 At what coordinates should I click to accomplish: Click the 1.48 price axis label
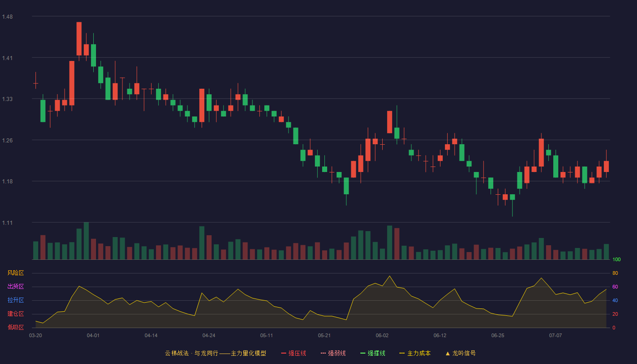click(x=7, y=17)
